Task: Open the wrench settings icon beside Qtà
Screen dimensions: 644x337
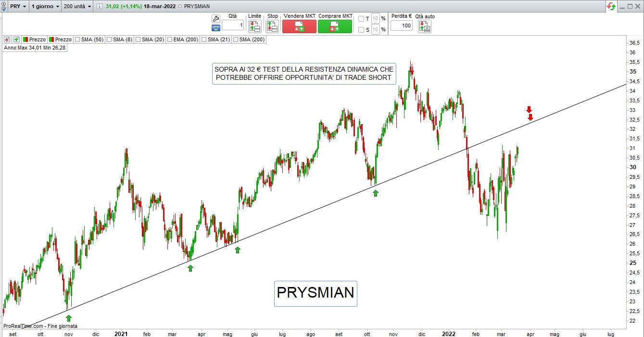Action: 216,19
